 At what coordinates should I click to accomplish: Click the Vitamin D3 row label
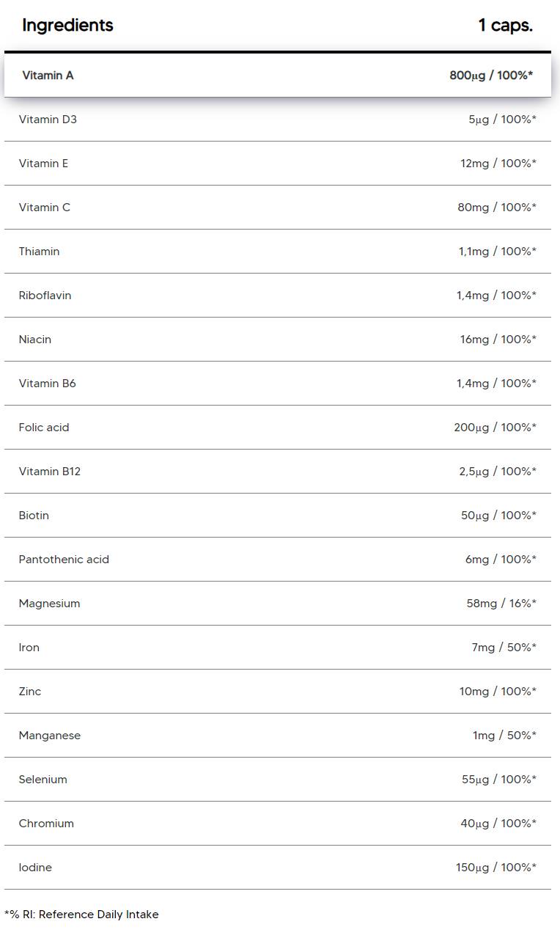[48, 119]
